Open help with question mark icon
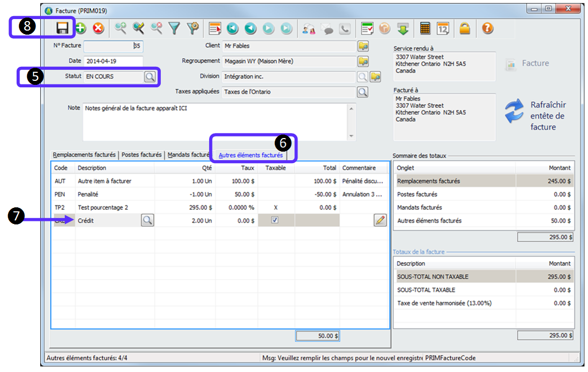 [487, 29]
